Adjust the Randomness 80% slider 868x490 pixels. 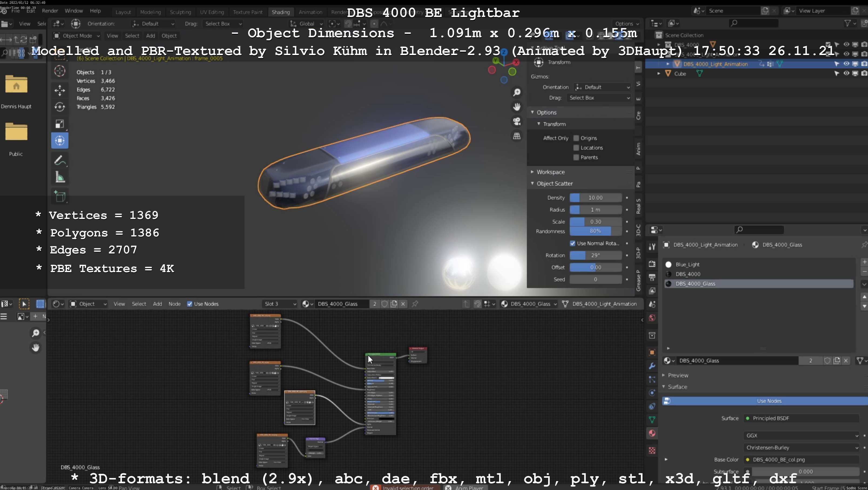(x=595, y=231)
